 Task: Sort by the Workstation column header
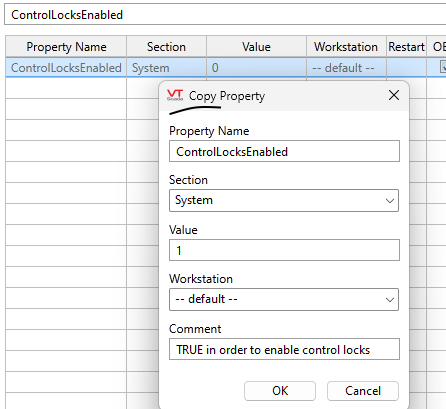coord(346,47)
